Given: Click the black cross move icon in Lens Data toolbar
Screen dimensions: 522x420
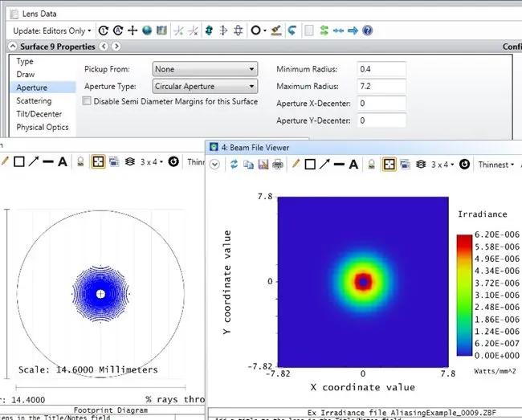Looking at the screenshot, I should (133, 31).
